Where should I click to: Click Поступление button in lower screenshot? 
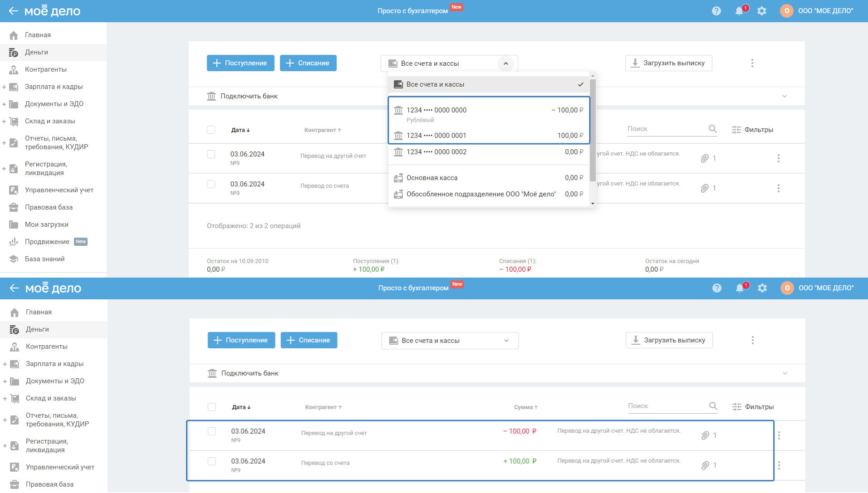tap(241, 340)
